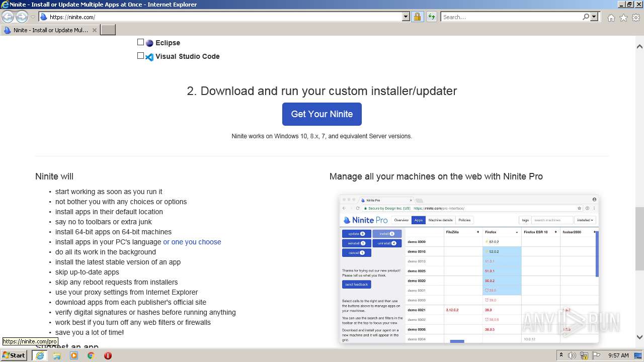Click the IE Search box
644x362 pixels.
coord(511,17)
